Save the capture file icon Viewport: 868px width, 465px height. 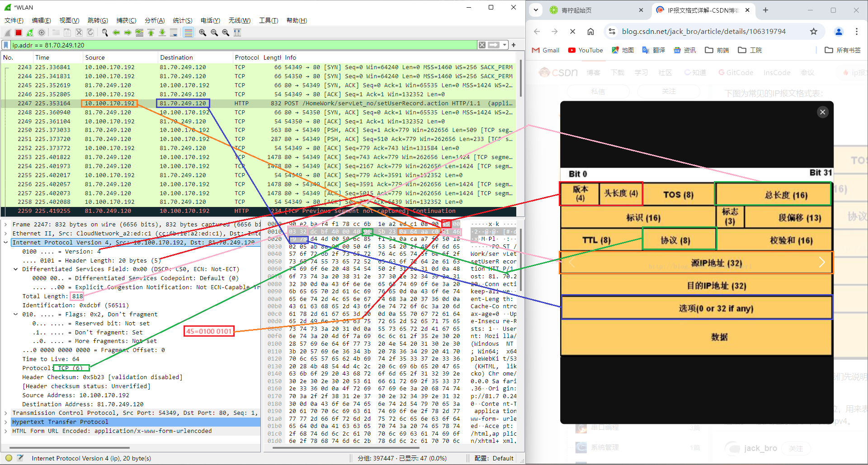(67, 33)
